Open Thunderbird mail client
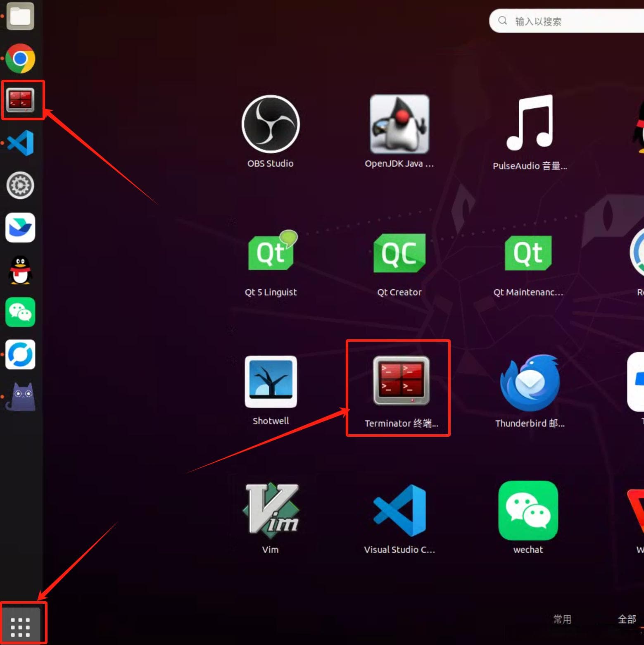Image resolution: width=644 pixels, height=645 pixels. [530, 383]
